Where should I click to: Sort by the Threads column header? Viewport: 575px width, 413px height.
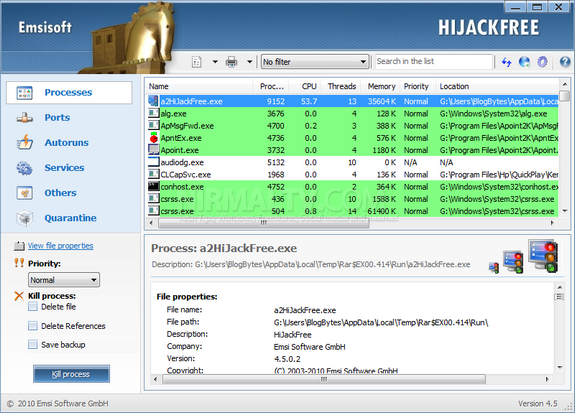pos(342,87)
